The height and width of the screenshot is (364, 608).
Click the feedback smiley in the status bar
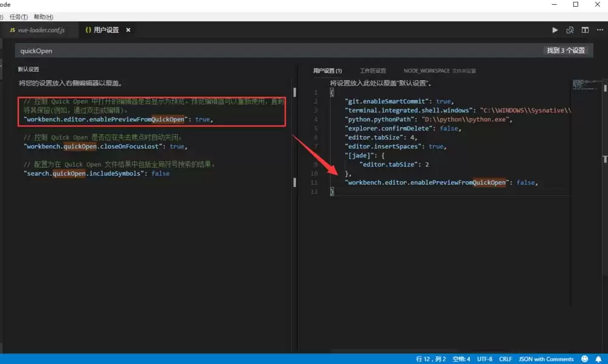coord(584,359)
